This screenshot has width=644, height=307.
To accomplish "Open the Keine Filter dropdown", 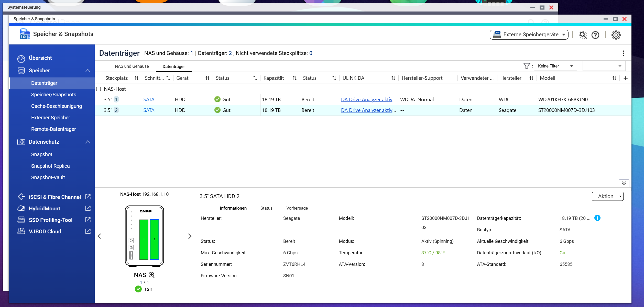I will (555, 66).
